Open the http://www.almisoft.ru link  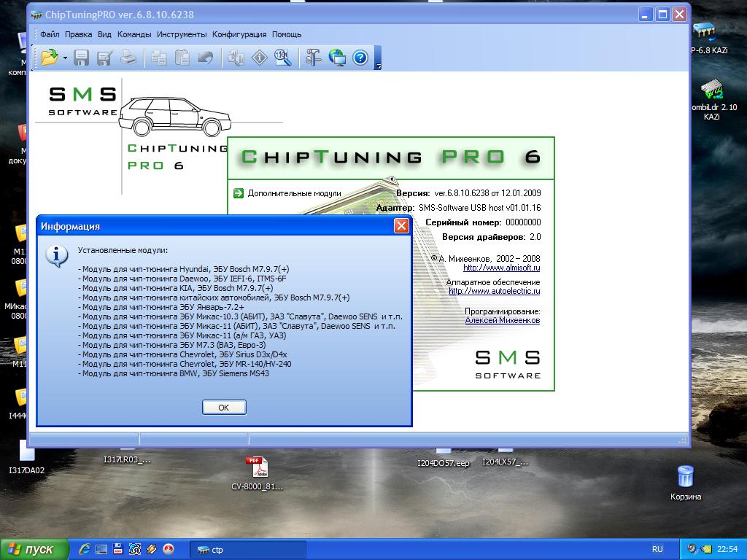point(502,268)
